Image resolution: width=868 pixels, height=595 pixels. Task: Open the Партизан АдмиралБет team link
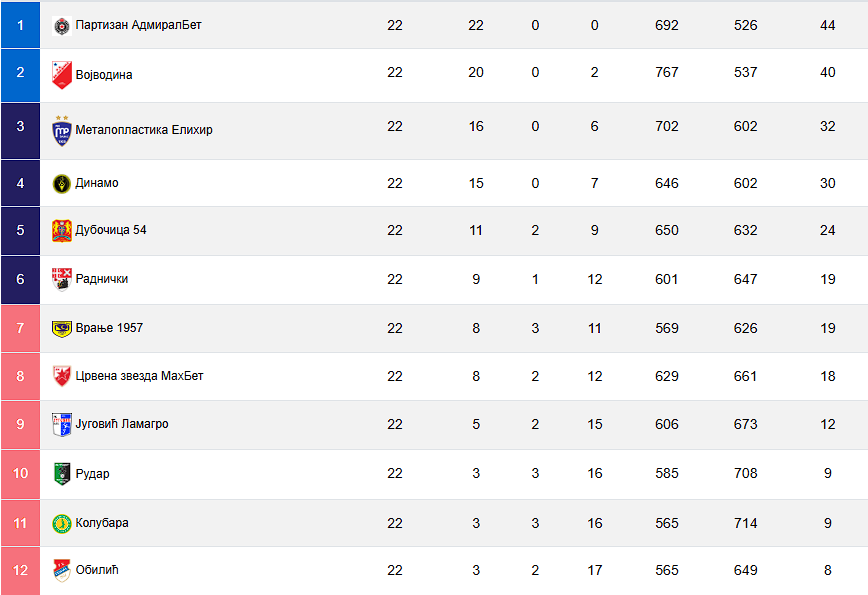tap(138, 25)
